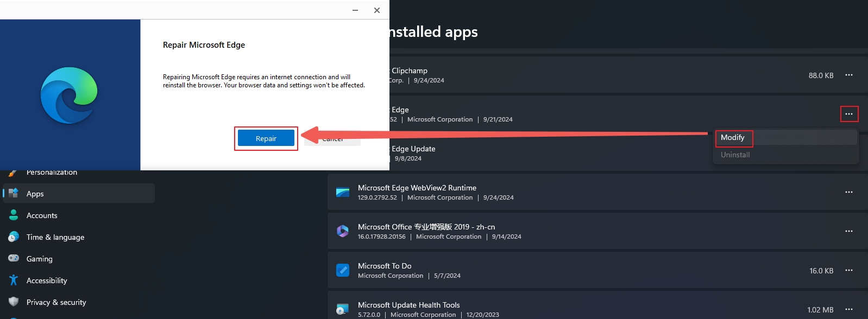Image resolution: width=868 pixels, height=319 pixels.
Task: Click the Gaming controller icon
Action: [x=14, y=259]
